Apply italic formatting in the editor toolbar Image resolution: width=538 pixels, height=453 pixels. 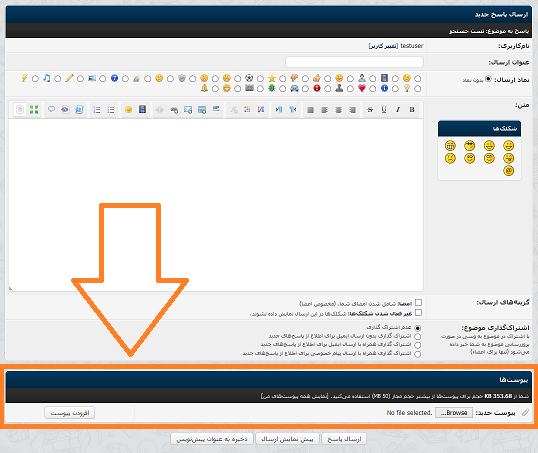pos(398,110)
